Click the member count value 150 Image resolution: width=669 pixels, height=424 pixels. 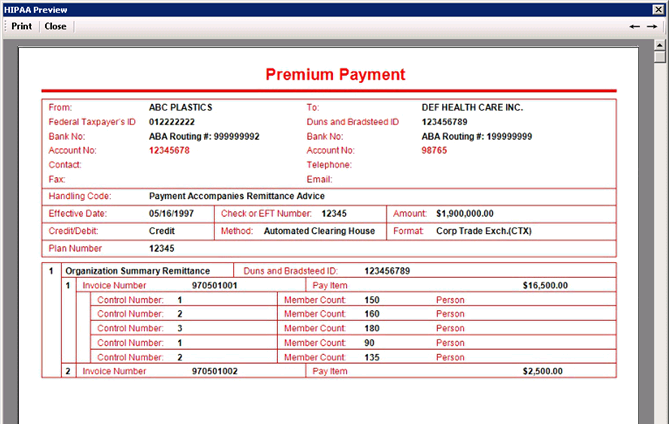coord(372,299)
